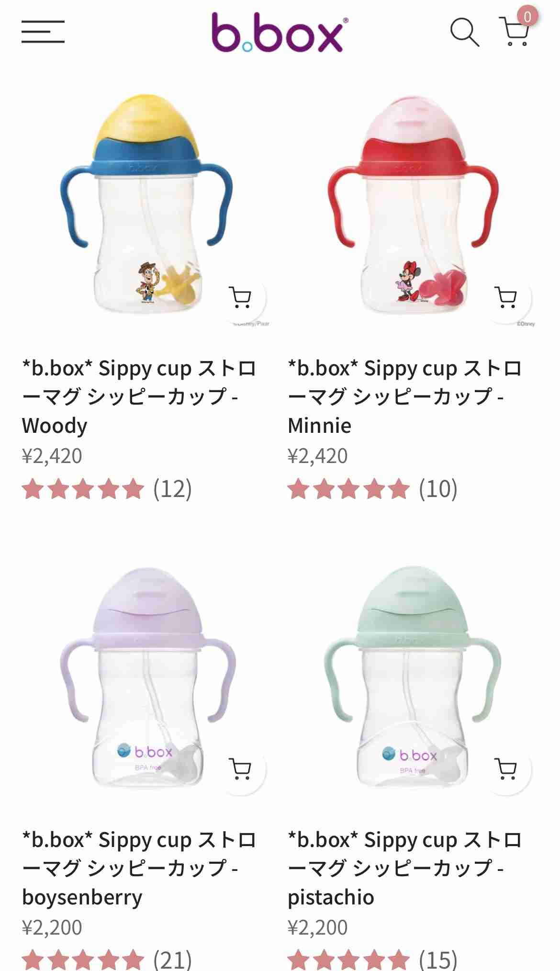Viewport: 560px width, 971px height.
Task: View the 15 reviews for pistachio cup
Action: [x=373, y=960]
